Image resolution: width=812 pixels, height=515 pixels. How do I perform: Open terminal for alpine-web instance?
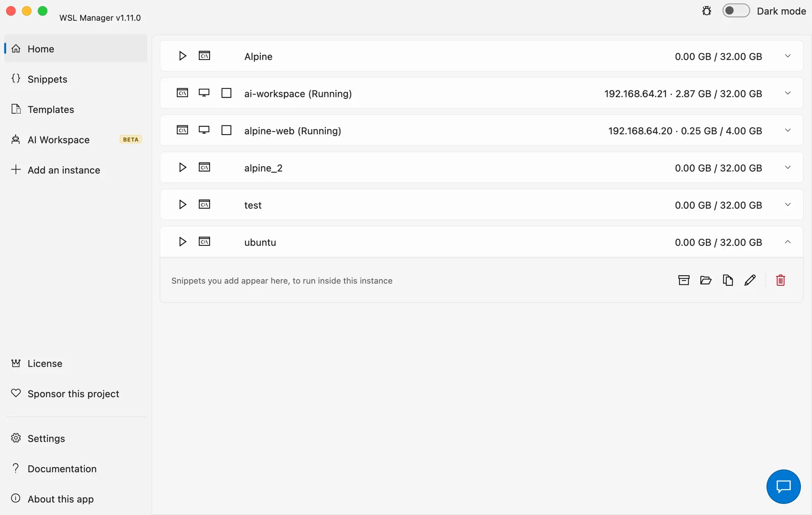tap(182, 130)
